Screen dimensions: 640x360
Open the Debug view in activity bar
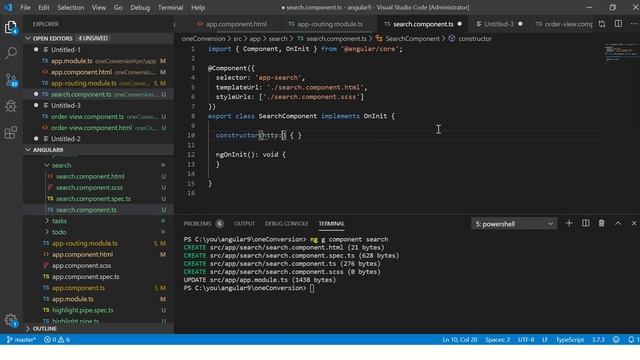(x=11, y=106)
